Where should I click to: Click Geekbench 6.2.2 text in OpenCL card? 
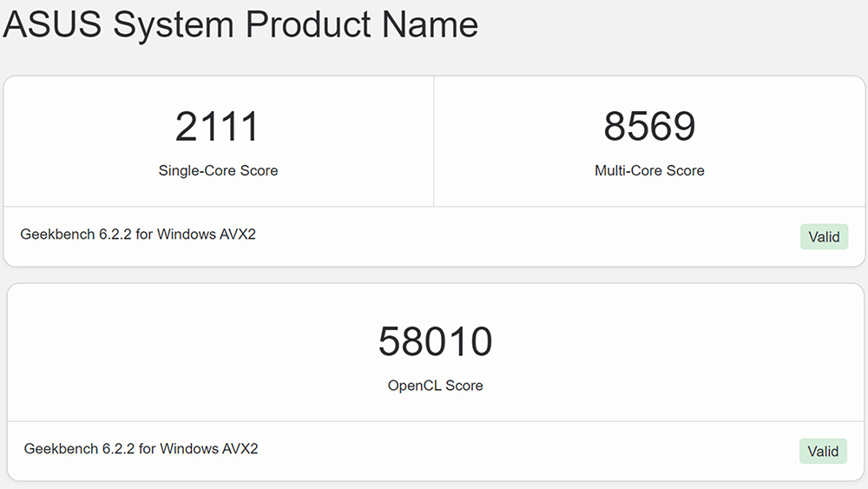click(x=141, y=448)
